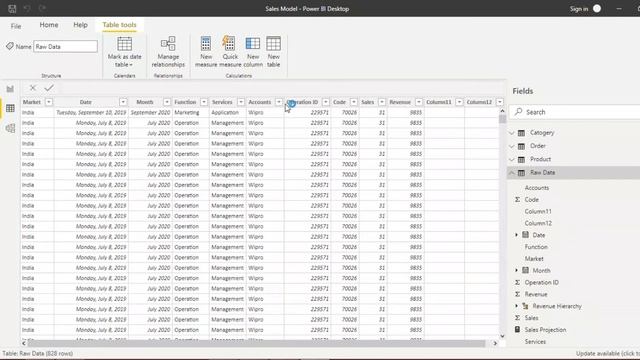Click the Catogery table icon
Screen dimensions: 640x360
point(521,133)
